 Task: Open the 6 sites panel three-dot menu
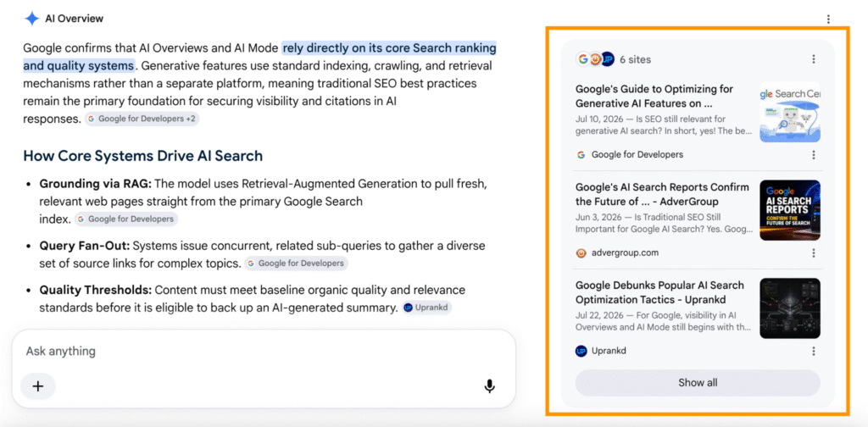point(813,59)
